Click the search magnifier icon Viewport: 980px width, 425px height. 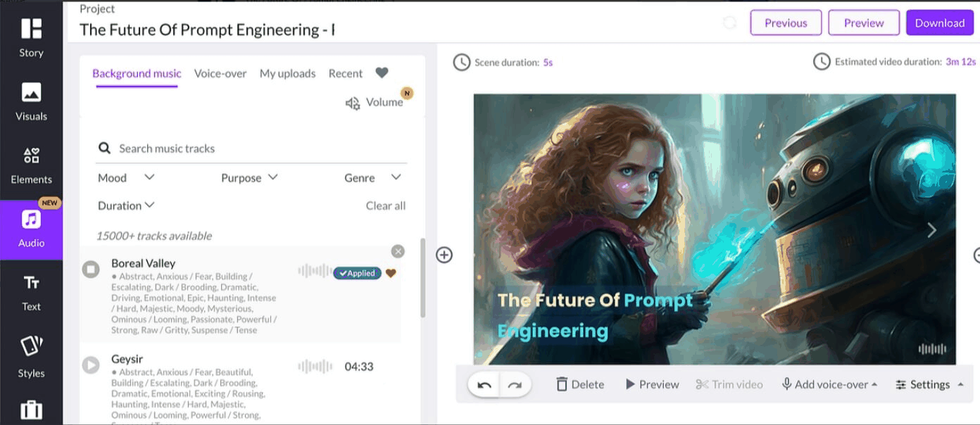(104, 148)
